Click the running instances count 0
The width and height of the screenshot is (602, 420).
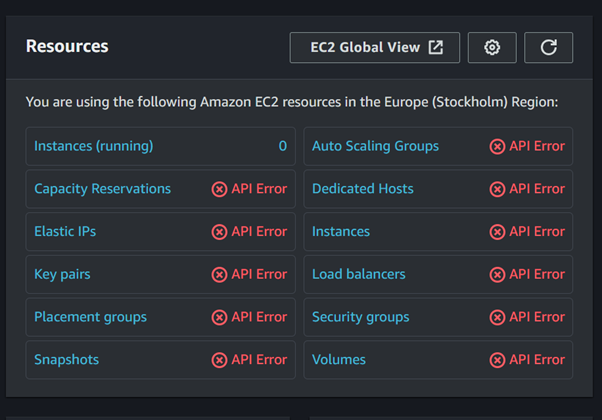tap(283, 146)
